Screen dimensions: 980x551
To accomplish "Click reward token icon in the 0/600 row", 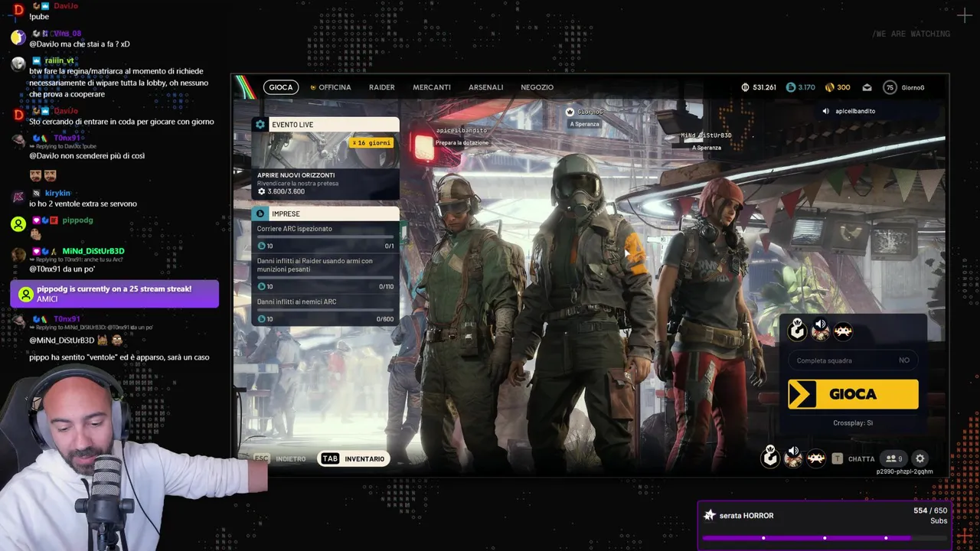I will 261,318.
